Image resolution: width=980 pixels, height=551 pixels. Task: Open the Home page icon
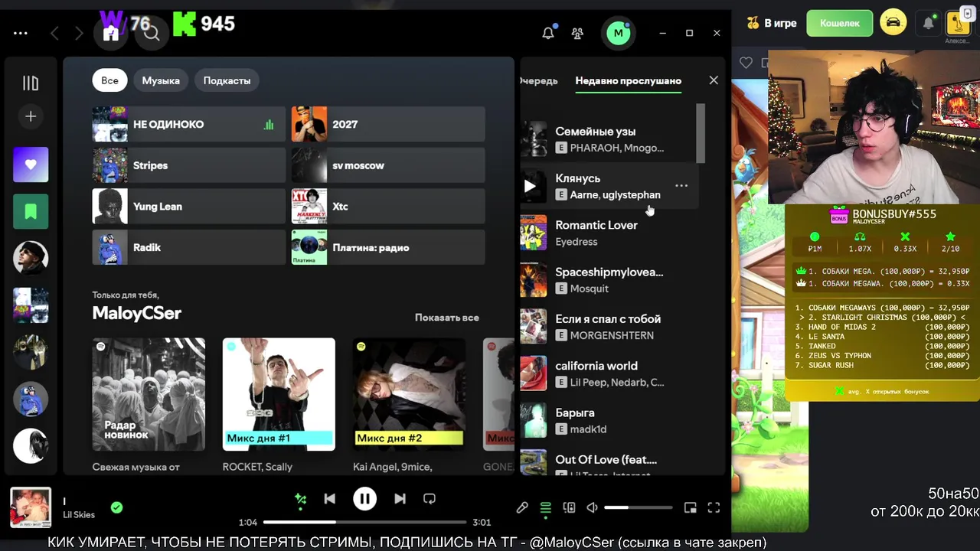111,33
